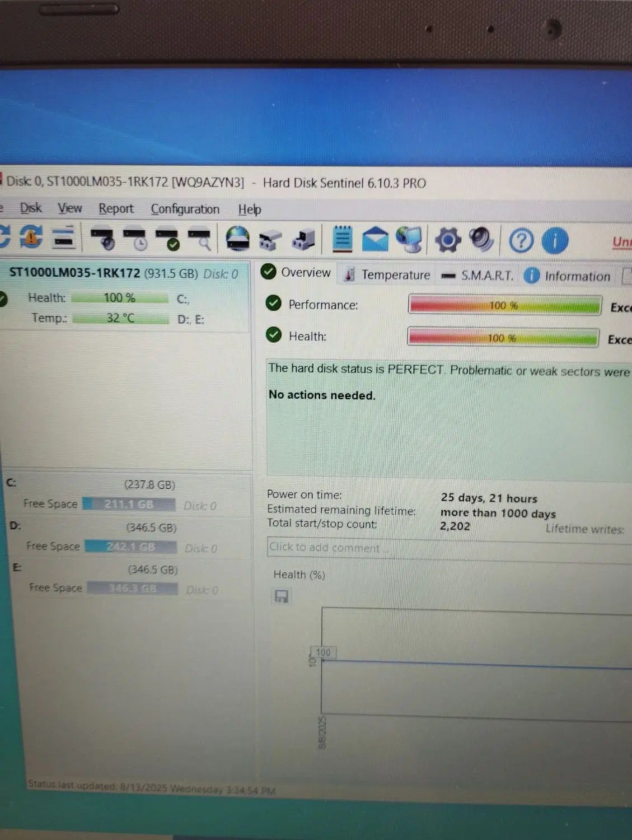
Task: Click the first disk test toolbar icon
Action: [x=103, y=238]
